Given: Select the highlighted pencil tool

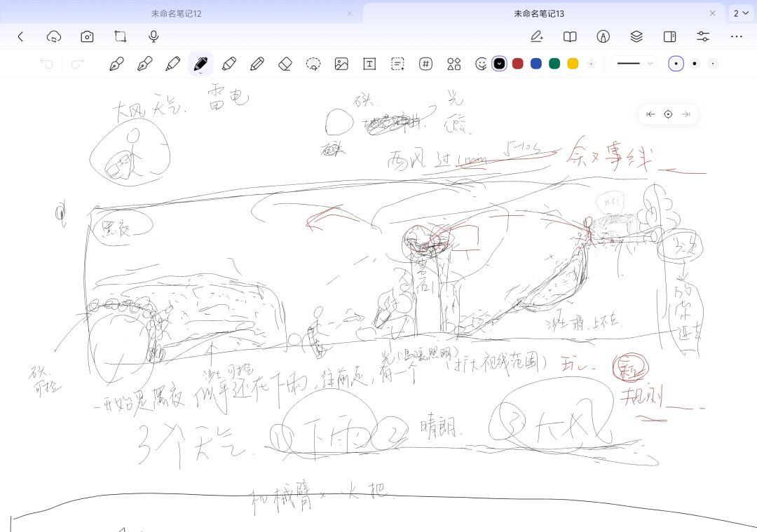Looking at the screenshot, I should click(x=200, y=63).
